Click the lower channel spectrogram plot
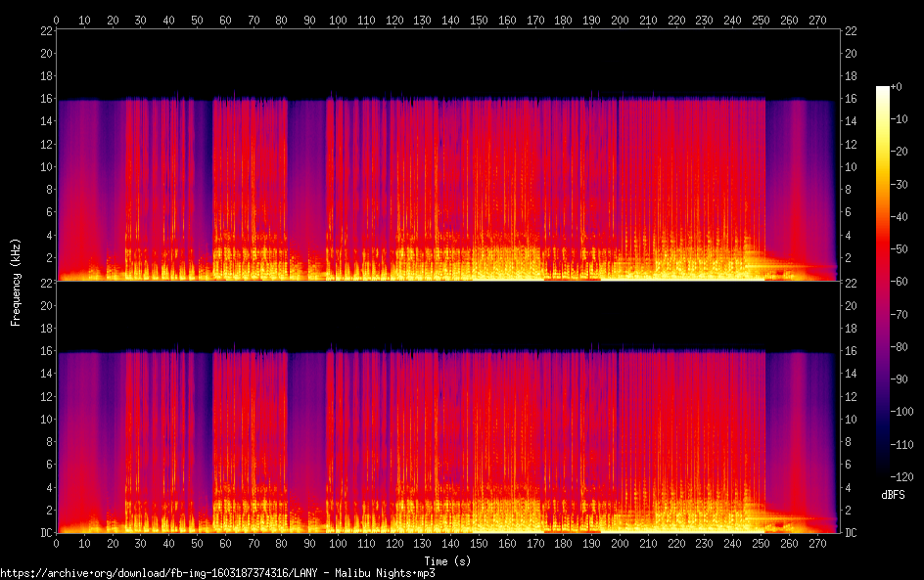This screenshot has height=580, width=924. (x=448, y=408)
